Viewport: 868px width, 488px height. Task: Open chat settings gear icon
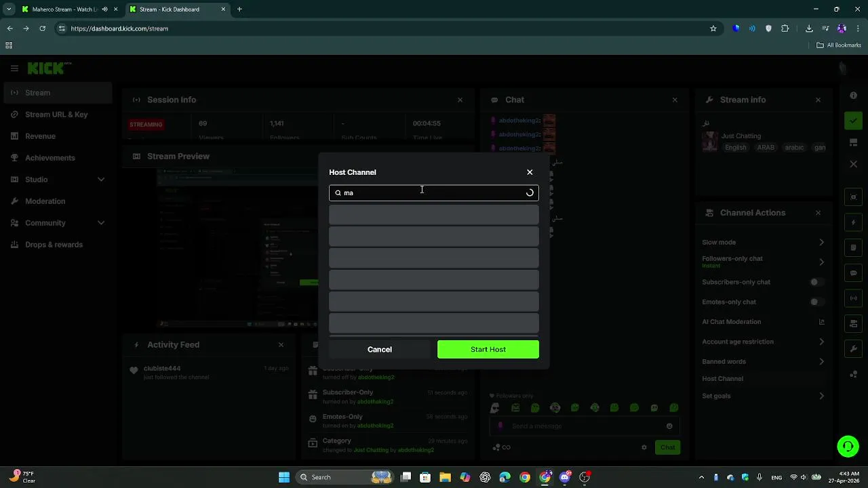644,447
